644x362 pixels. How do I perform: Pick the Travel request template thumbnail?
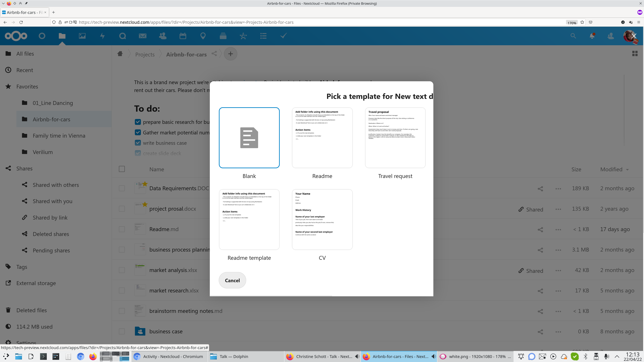click(395, 138)
